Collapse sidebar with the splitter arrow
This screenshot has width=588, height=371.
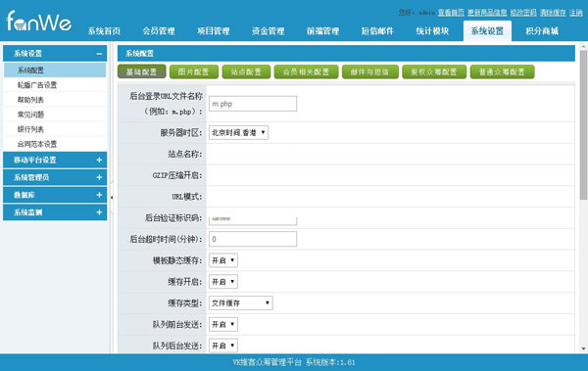point(112,197)
